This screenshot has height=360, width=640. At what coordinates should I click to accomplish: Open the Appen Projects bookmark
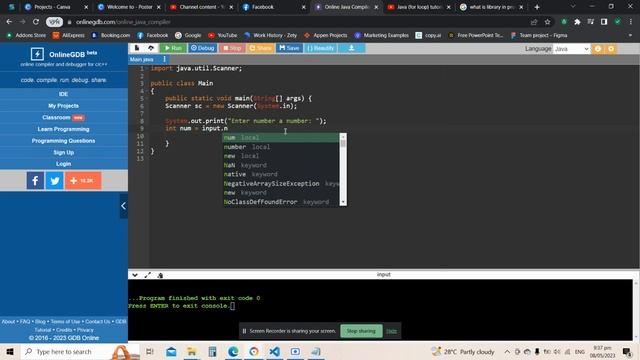point(326,36)
